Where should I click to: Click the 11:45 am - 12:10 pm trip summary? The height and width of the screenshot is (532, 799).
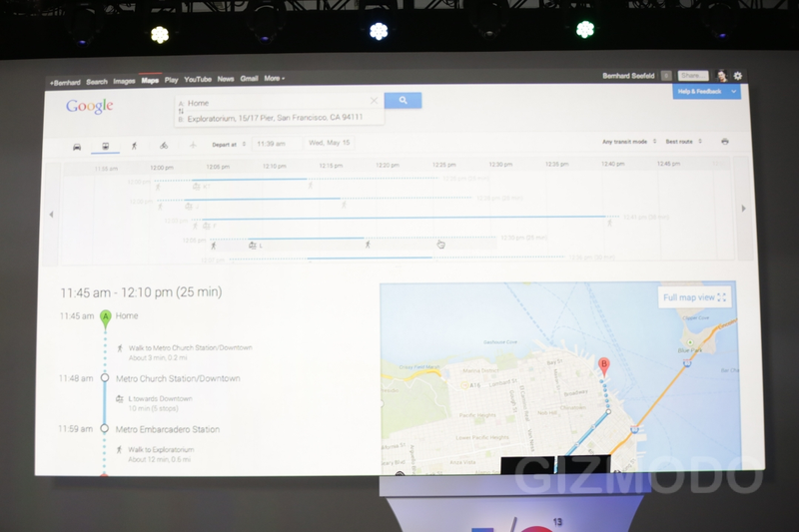141,292
